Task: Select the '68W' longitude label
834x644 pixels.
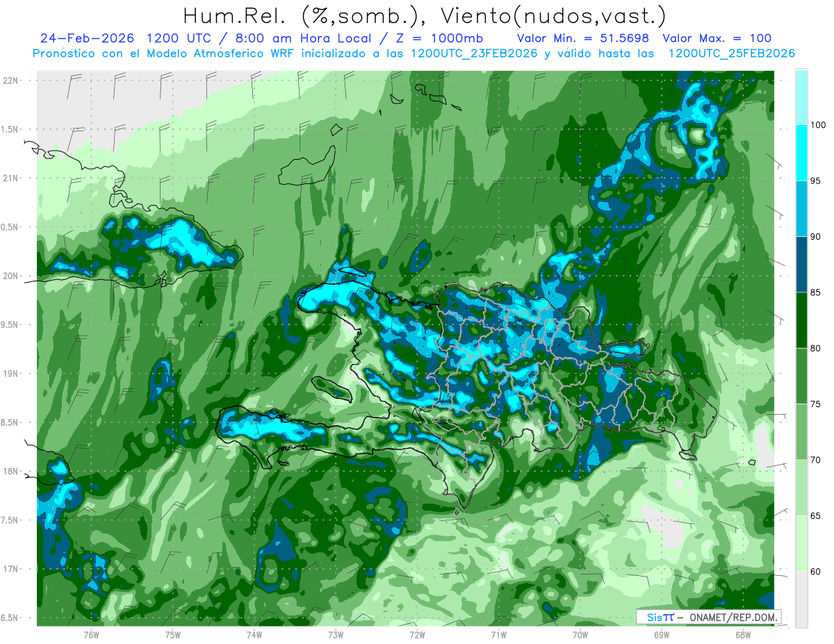Action: pos(743,635)
